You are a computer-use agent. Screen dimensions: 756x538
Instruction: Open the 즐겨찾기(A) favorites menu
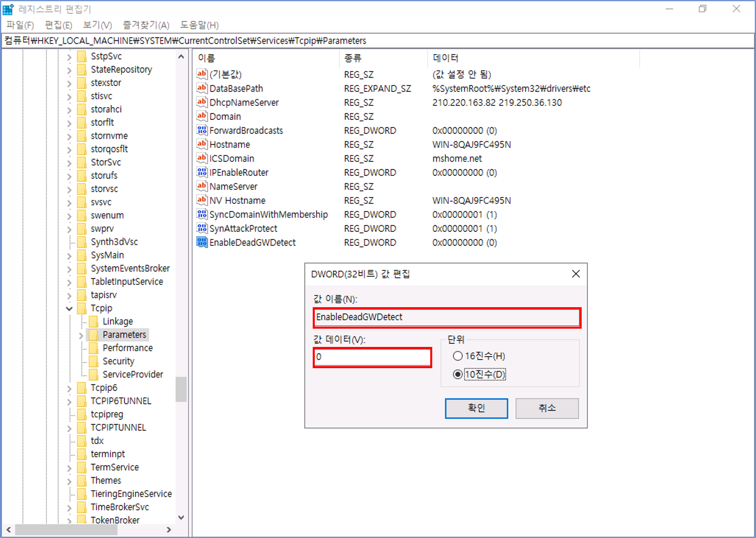coord(146,25)
